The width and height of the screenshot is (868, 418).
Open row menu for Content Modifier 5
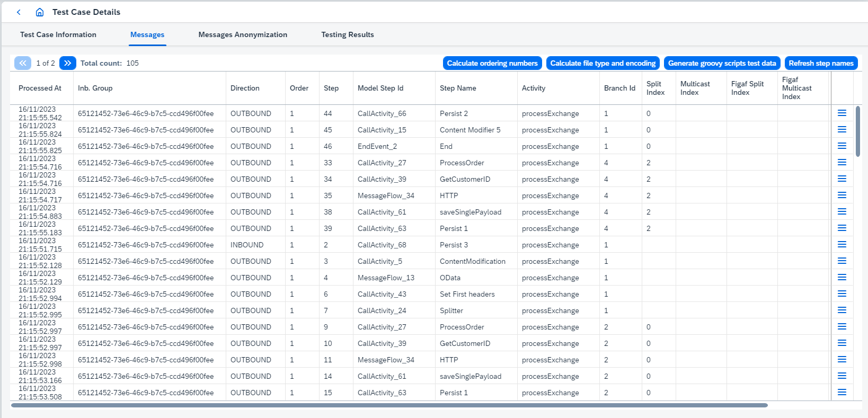pyautogui.click(x=842, y=130)
